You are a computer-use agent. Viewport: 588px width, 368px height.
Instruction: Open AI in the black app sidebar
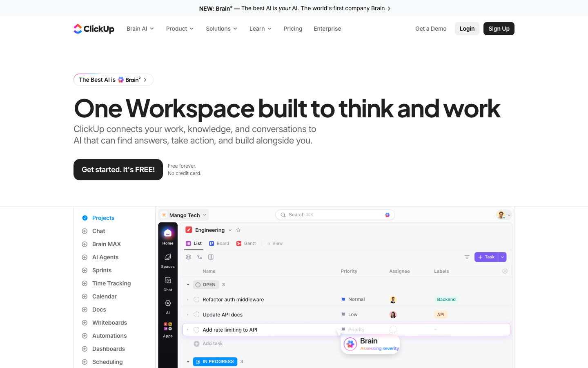[x=168, y=306]
